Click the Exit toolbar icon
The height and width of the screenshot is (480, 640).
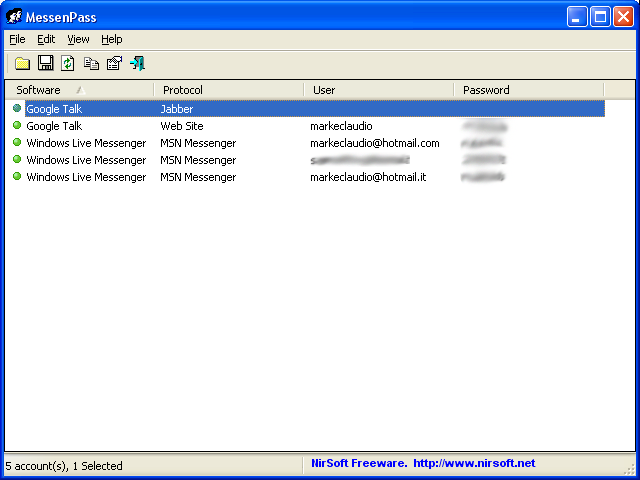click(137, 63)
